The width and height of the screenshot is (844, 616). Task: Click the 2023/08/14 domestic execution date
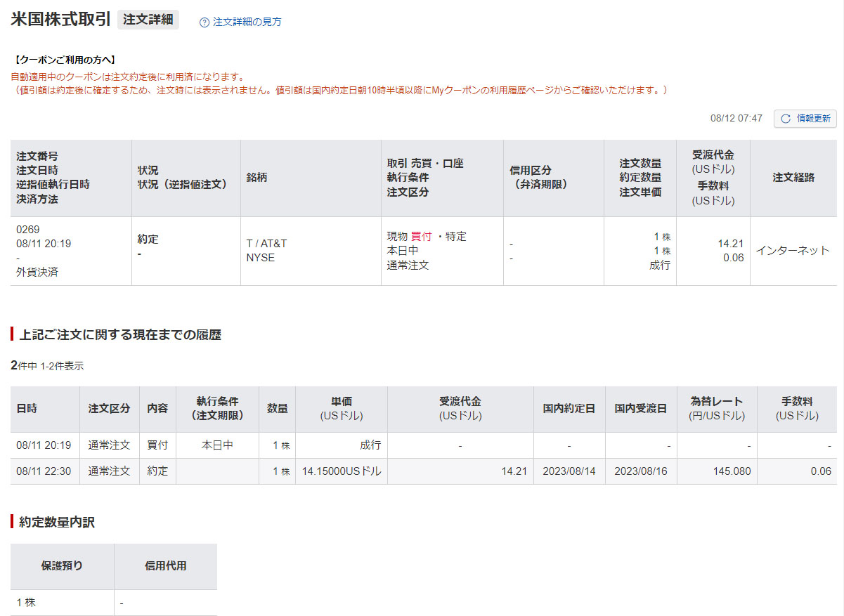click(x=569, y=471)
